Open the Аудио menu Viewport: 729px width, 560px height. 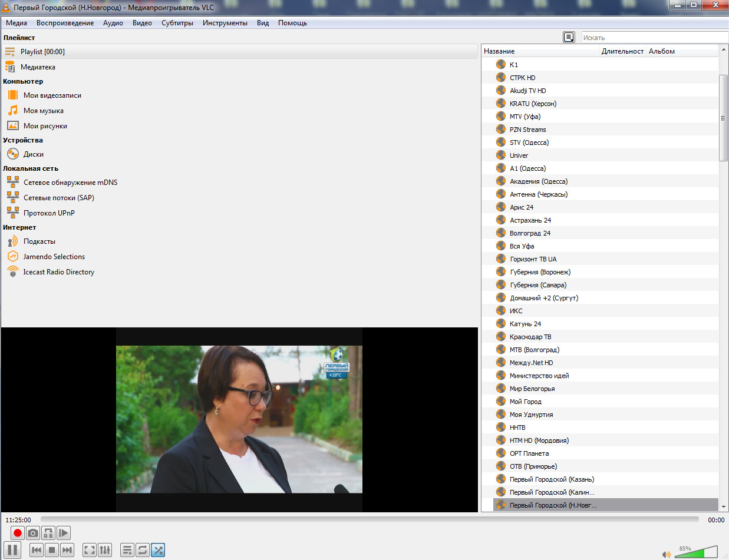(x=113, y=23)
